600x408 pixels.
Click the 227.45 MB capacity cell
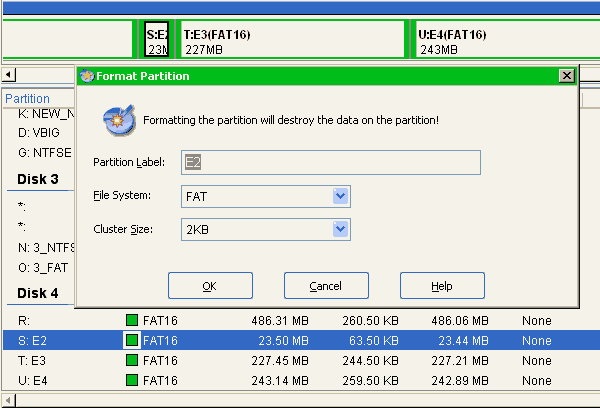(x=280, y=361)
